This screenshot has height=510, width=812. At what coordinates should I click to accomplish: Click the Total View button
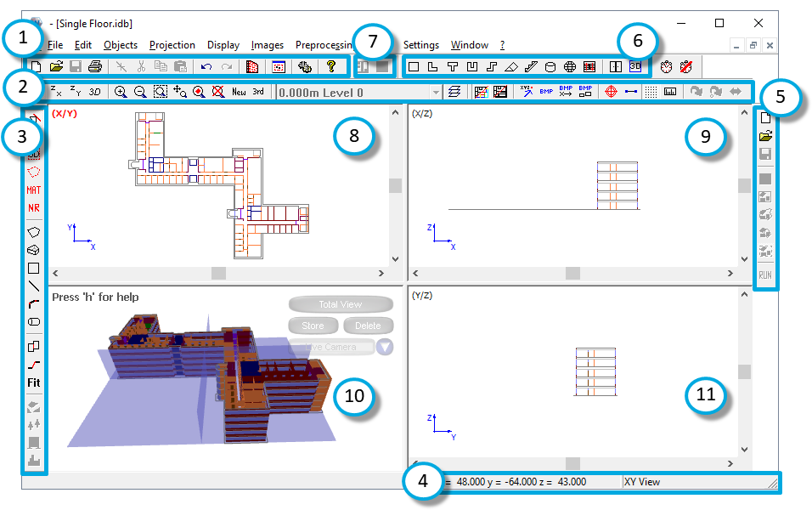point(341,304)
